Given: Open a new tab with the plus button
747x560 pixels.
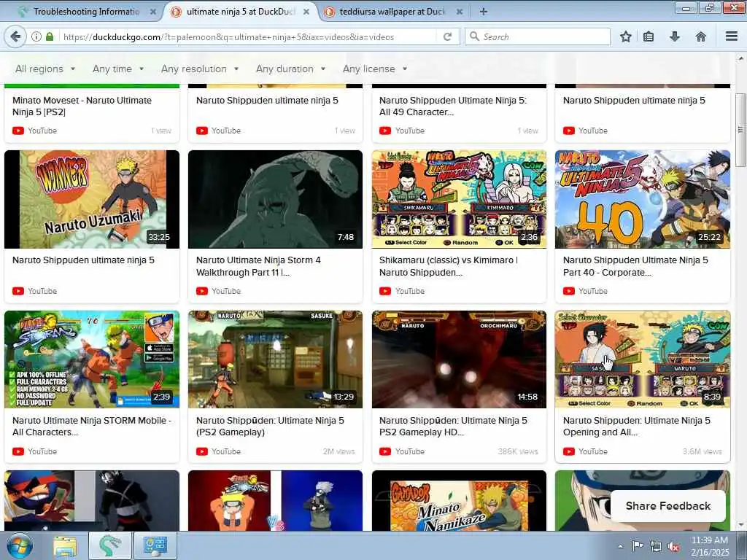Looking at the screenshot, I should 483,12.
